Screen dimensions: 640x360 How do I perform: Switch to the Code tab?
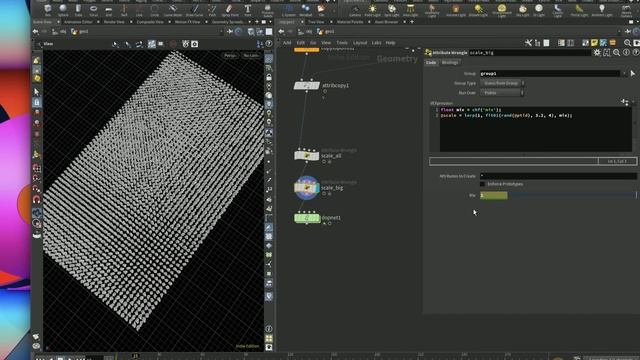431,62
